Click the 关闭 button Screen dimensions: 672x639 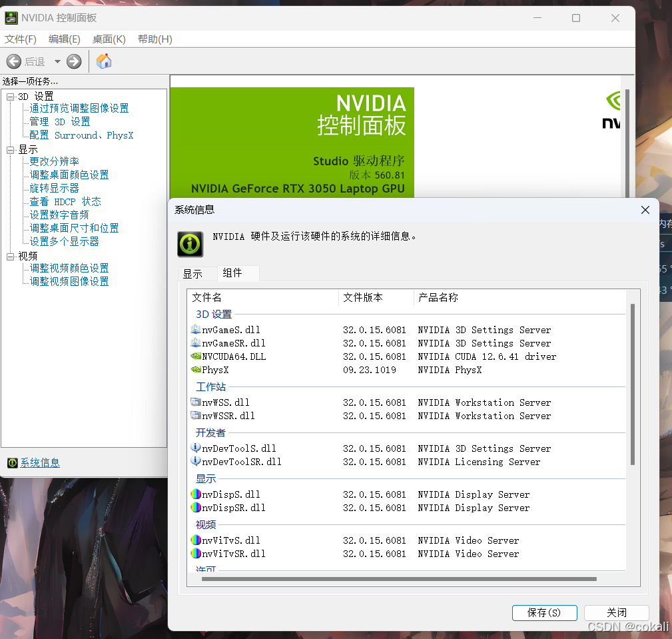point(616,612)
